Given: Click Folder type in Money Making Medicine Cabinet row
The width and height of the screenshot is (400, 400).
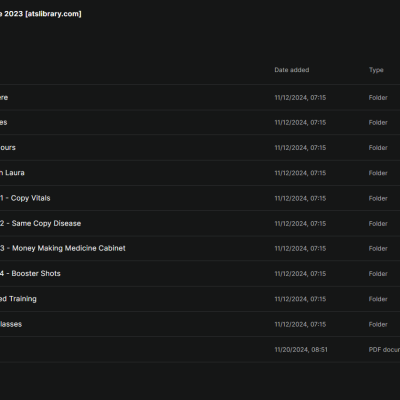Looking at the screenshot, I should [x=378, y=249].
